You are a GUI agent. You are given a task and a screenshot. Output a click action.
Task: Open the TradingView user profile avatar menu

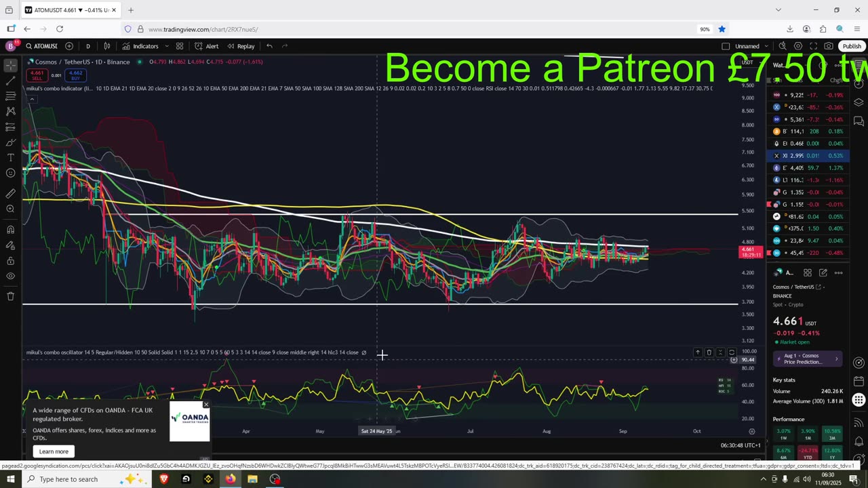pyautogui.click(x=10, y=46)
